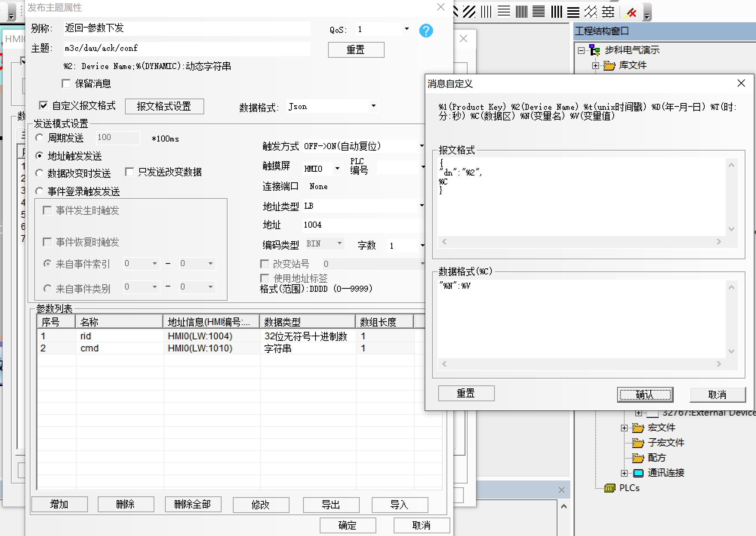This screenshot has width=756, height=536.
Task: Click the 报文格式 horizontal scrollbar
Action: click(582, 242)
